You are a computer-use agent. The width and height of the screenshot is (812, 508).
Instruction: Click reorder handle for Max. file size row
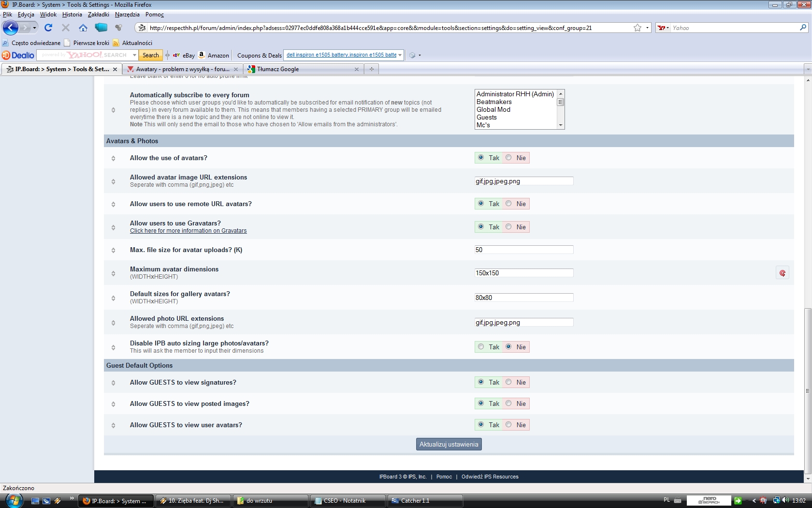[113, 251]
